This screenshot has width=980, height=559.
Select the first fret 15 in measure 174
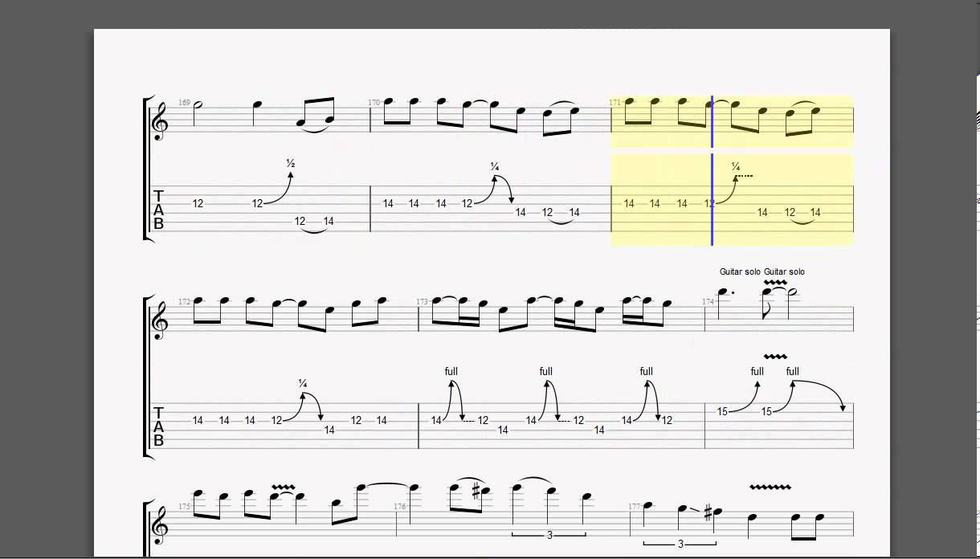(x=722, y=411)
